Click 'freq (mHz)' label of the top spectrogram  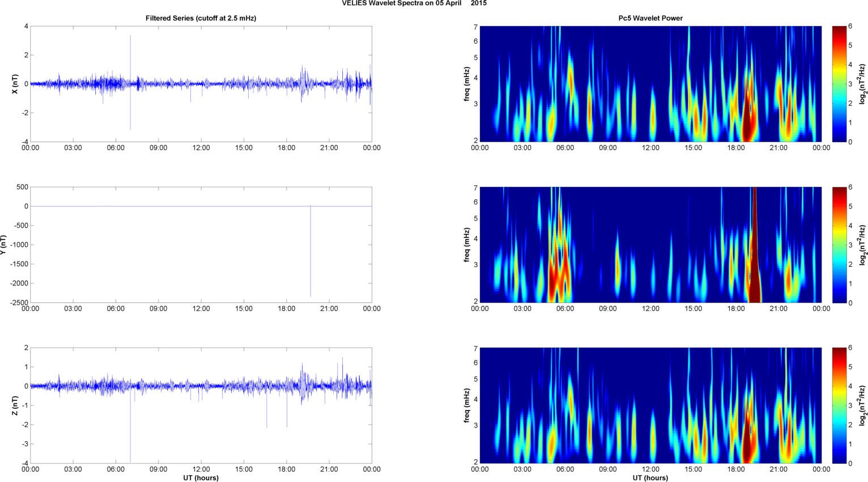coord(466,84)
